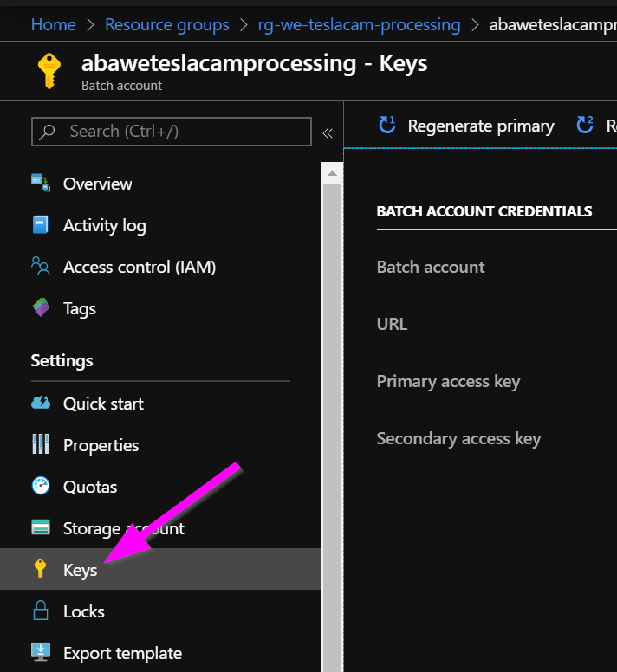Click the Activity log icon

41,224
